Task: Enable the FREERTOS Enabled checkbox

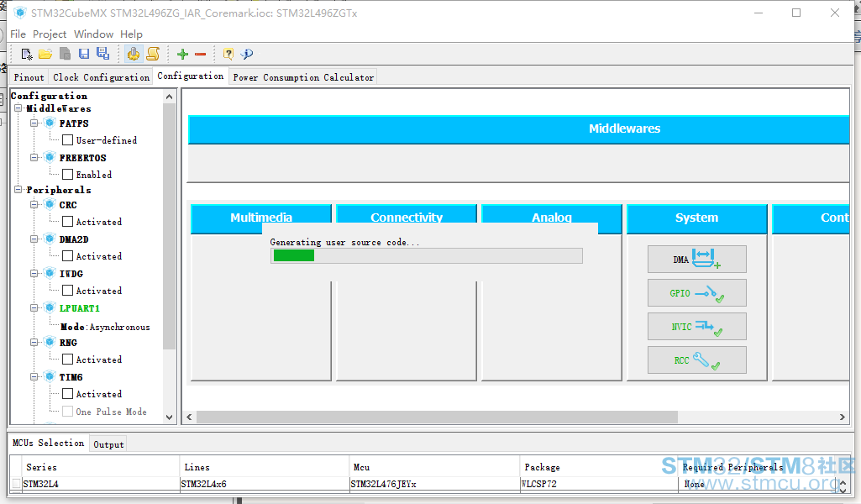Action: [x=67, y=175]
